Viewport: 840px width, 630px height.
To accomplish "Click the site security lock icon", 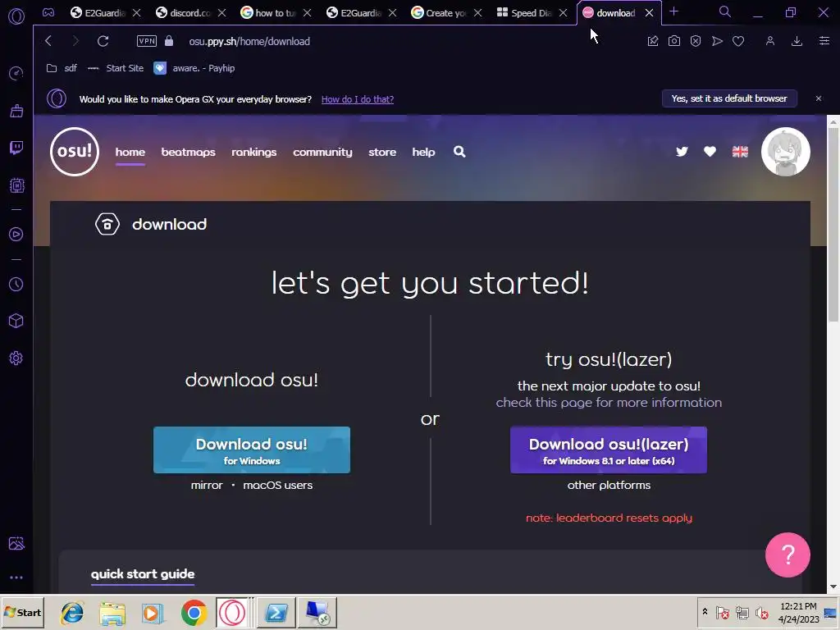I will [x=169, y=41].
